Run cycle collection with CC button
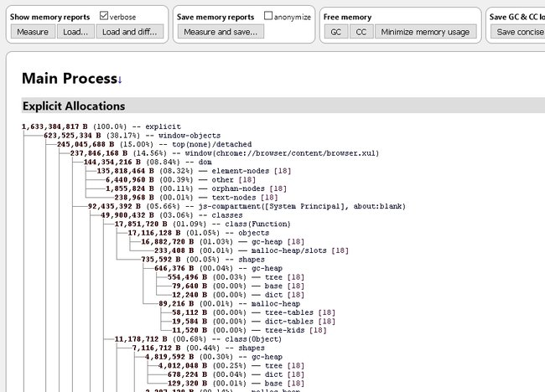Viewport: 545px width, 392px height. coord(361,32)
